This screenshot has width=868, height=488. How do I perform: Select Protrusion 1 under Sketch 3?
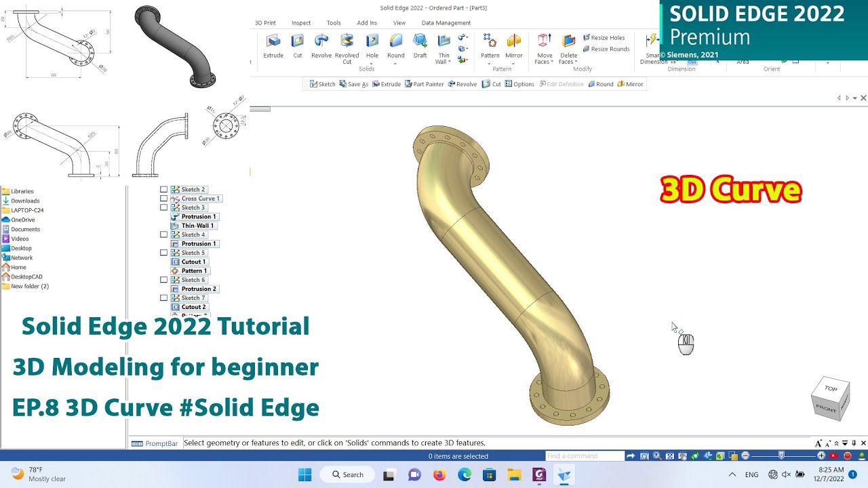193,217
